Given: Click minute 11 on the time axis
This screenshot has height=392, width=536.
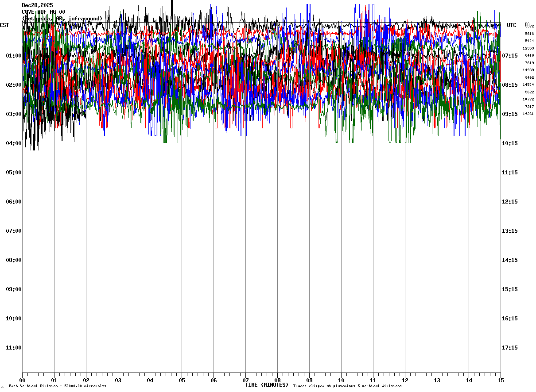Looking at the screenshot, I should point(373,380).
